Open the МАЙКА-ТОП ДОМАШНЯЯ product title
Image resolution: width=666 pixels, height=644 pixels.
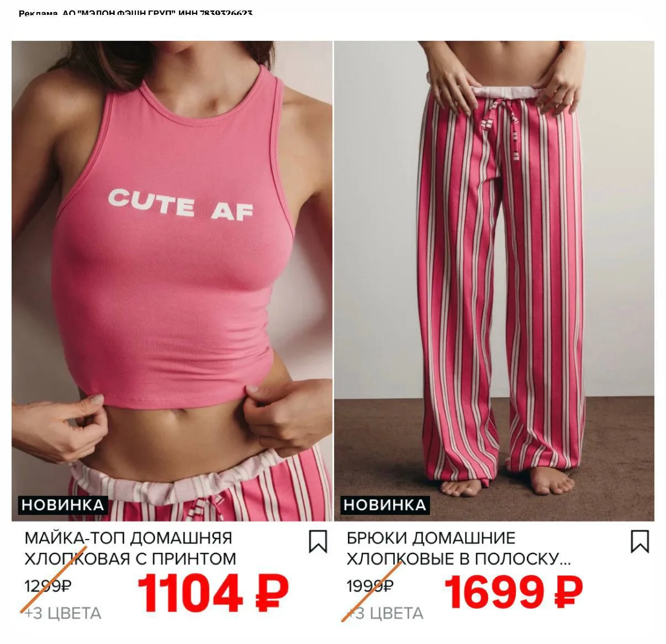(x=128, y=538)
